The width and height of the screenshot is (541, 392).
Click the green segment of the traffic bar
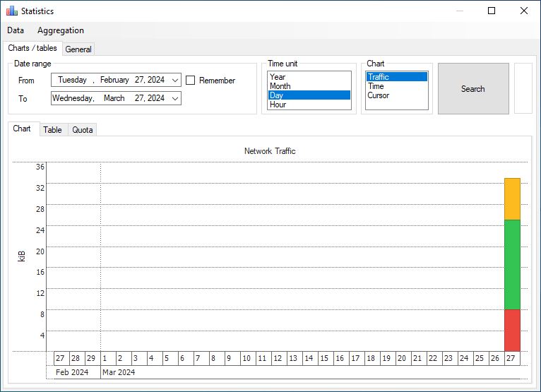512,265
